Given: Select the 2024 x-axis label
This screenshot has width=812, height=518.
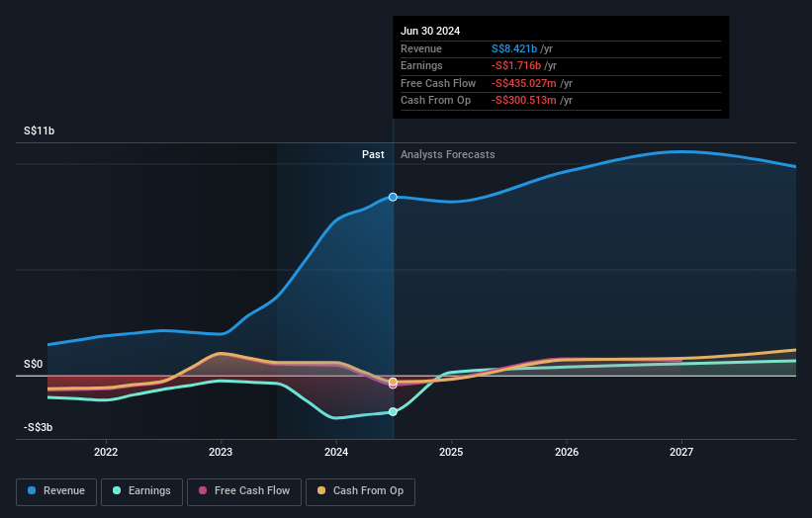Looking at the screenshot, I should [336, 453].
